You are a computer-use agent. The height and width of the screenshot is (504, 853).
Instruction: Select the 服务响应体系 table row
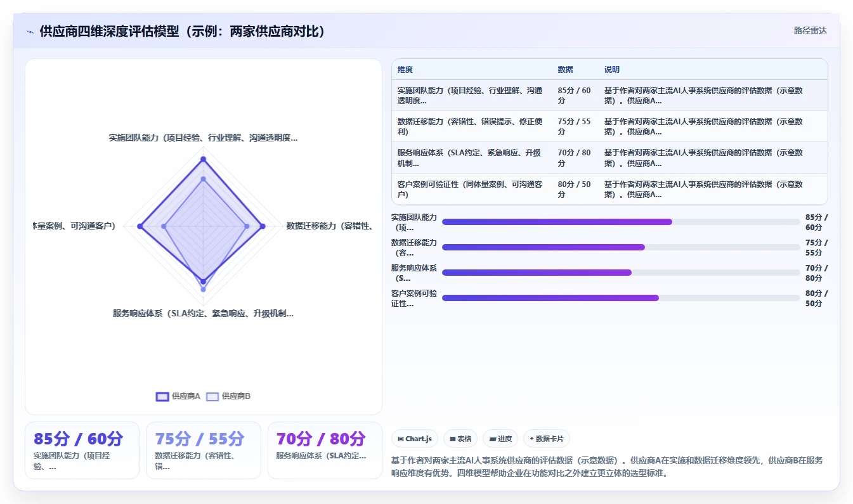click(x=609, y=158)
